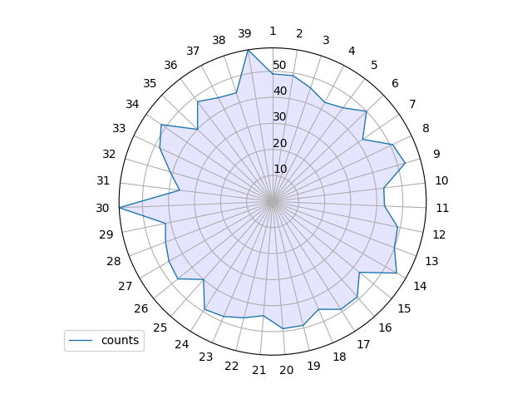Click the data point at category 9
This screenshot has width=532, height=399.
tap(405, 163)
